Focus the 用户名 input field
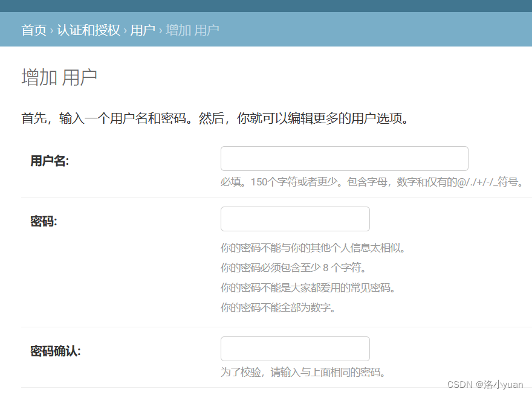Viewport: 532px width, 395px height. click(345, 158)
